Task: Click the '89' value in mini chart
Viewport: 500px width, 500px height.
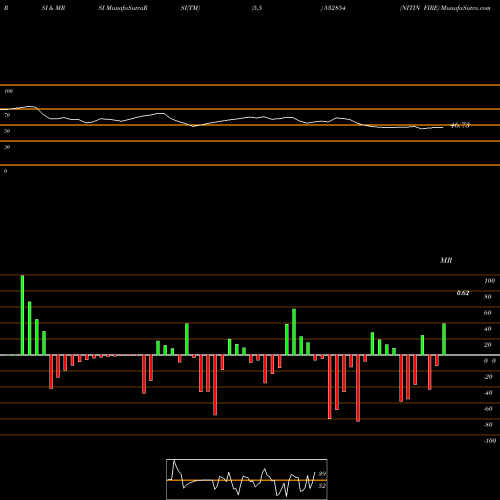Action: pos(322,474)
